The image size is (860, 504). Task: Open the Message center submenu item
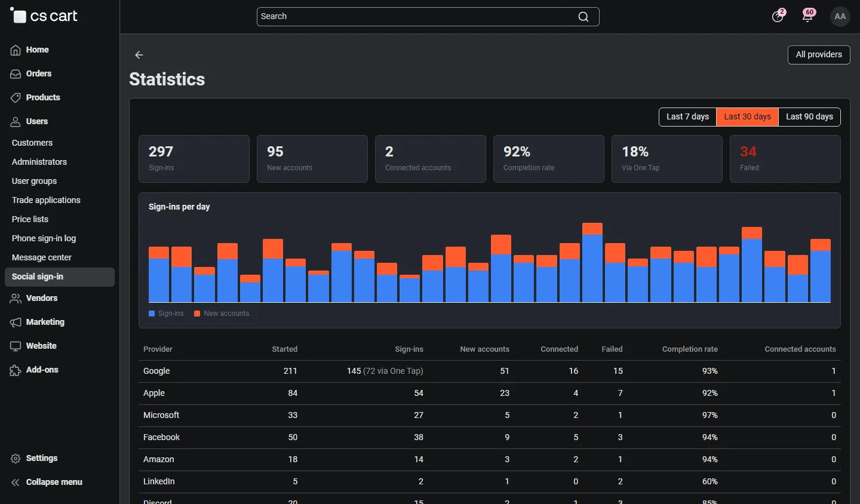click(42, 257)
